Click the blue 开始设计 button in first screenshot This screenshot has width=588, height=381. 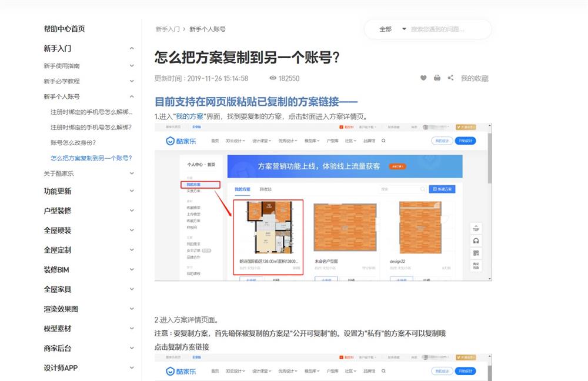pyautogui.click(x=465, y=141)
